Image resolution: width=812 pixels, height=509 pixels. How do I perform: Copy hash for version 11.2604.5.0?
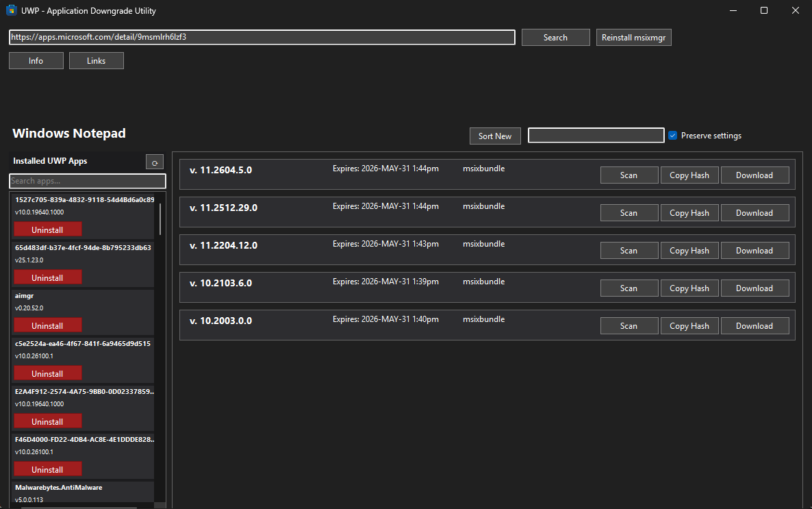689,175
